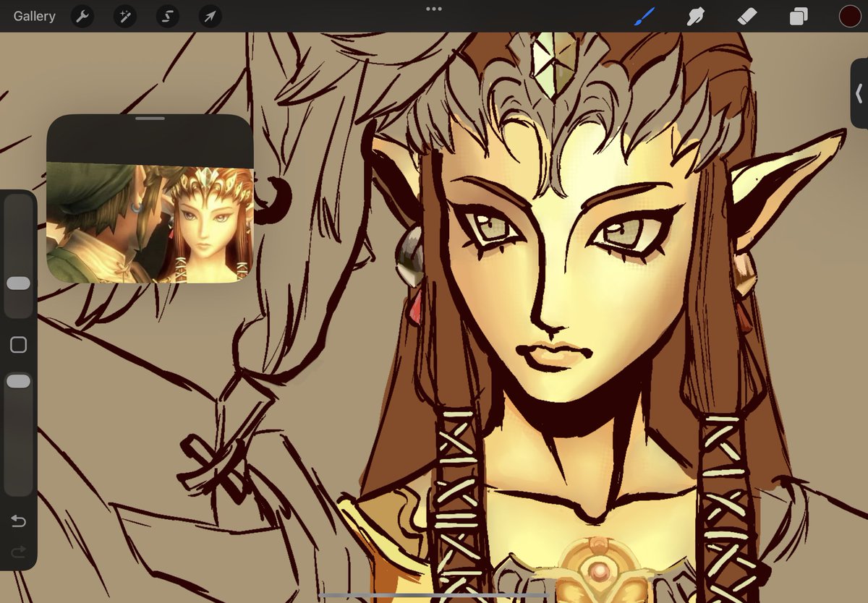
Task: Redo the last action
Action: 18,552
